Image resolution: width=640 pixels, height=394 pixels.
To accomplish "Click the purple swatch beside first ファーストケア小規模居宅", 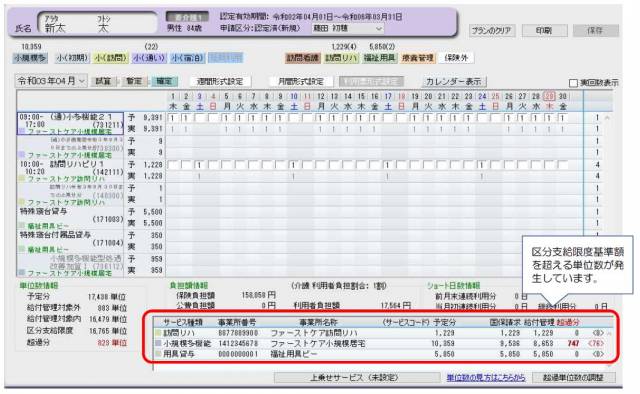I will pyautogui.click(x=22, y=131).
